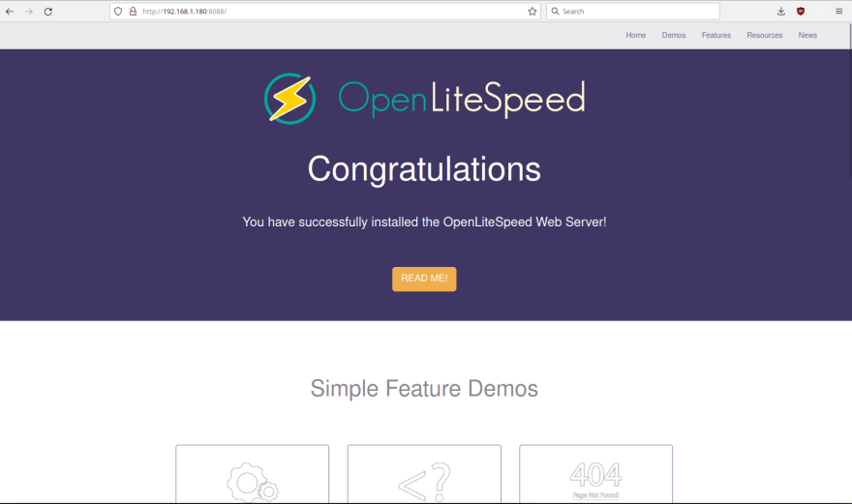Open the downloads arrow icon
852x504 pixels.
click(780, 12)
